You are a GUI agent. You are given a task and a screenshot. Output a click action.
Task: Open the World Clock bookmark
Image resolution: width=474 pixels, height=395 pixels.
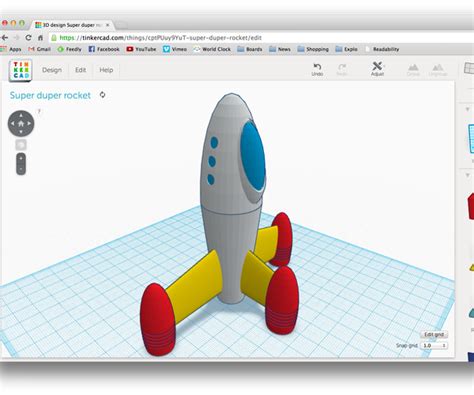[212, 49]
